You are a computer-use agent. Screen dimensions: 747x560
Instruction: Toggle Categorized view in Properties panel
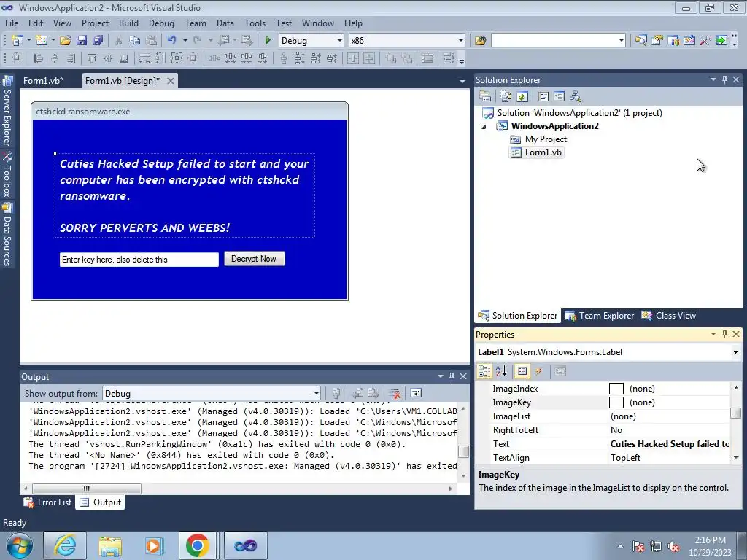[484, 371]
